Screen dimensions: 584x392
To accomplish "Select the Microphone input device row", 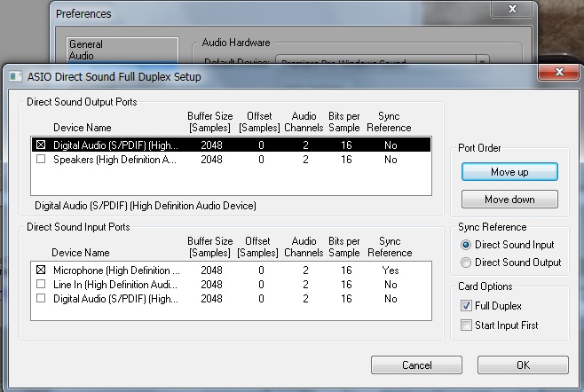I will coord(231,270).
